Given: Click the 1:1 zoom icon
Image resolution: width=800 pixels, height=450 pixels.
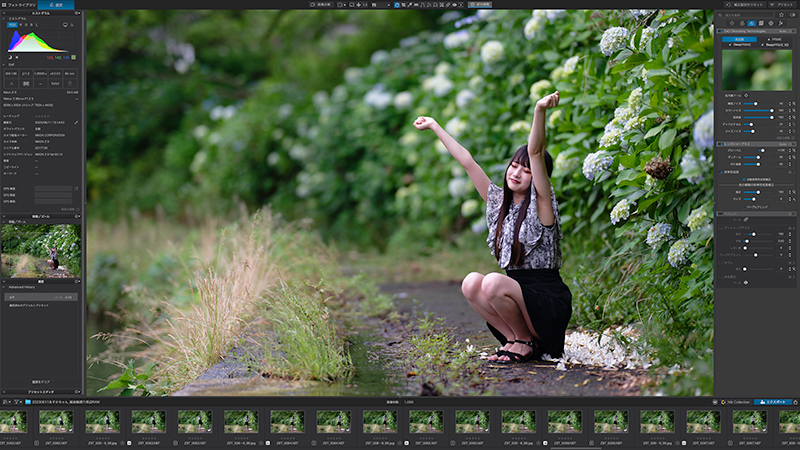Looking at the screenshot, I should click(365, 5).
